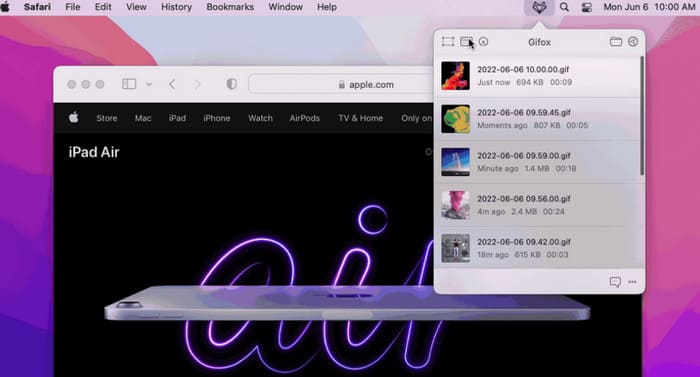The width and height of the screenshot is (700, 377).
Task: Select thumbnail of 2022-06-06 10.00.00.gif
Action: pos(455,76)
